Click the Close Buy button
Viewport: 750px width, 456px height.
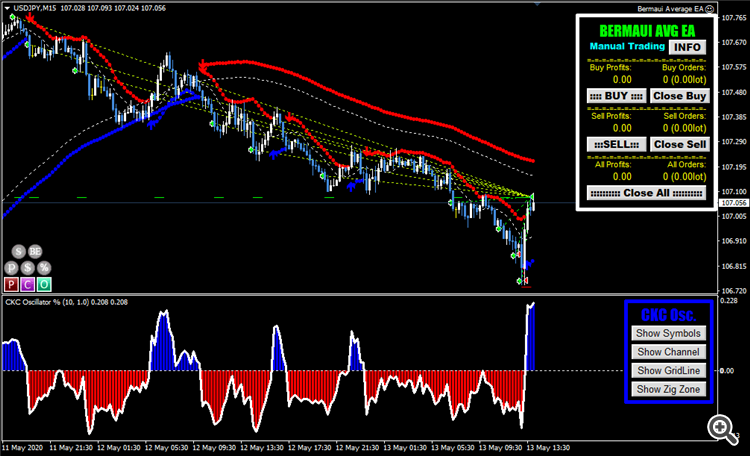(x=679, y=96)
